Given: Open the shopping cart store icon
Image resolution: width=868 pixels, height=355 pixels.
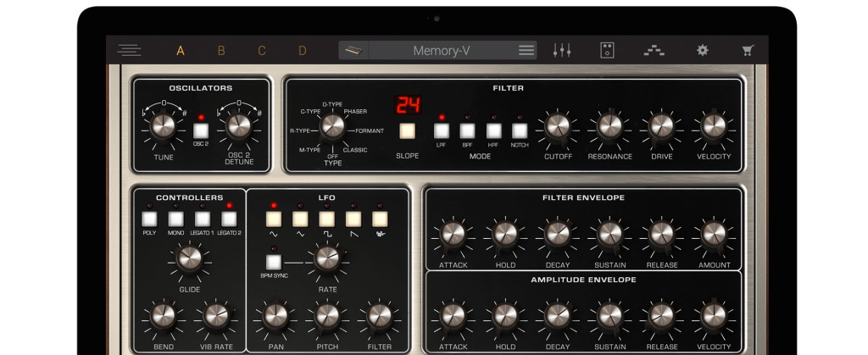Looking at the screenshot, I should (x=747, y=50).
